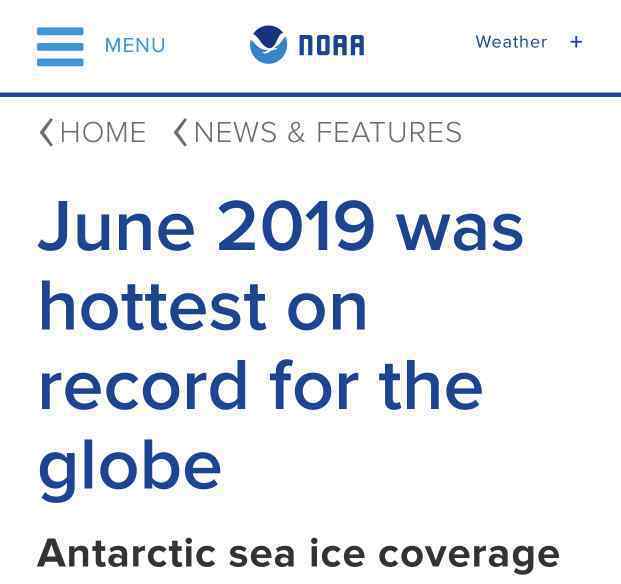
Task: Click the ampersand in the breadcrumb trail
Action: tap(296, 132)
